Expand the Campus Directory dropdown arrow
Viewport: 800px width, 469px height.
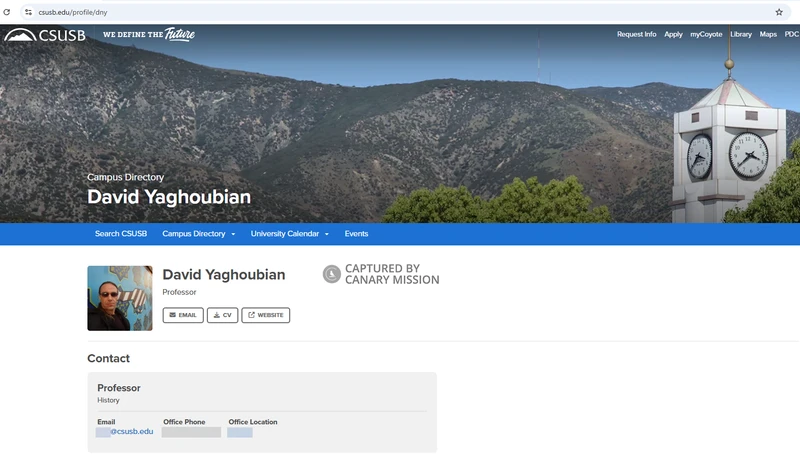click(233, 234)
